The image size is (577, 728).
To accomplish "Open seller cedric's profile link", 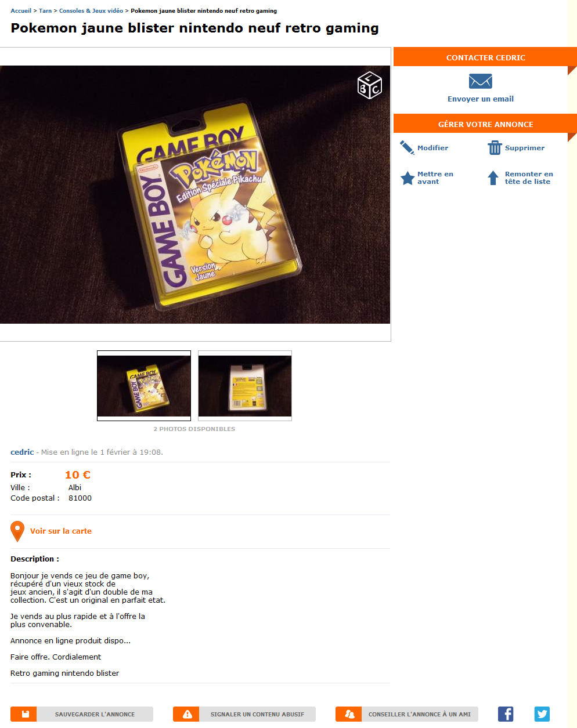I will (22, 452).
